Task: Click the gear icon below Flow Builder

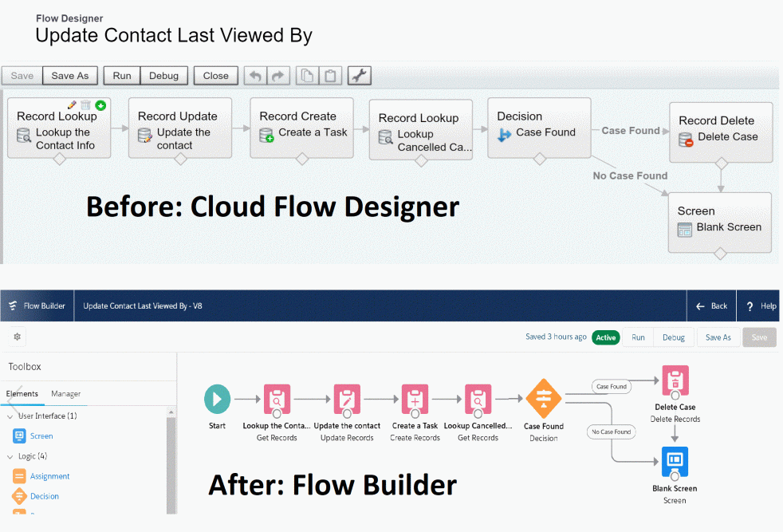Action: click(16, 336)
